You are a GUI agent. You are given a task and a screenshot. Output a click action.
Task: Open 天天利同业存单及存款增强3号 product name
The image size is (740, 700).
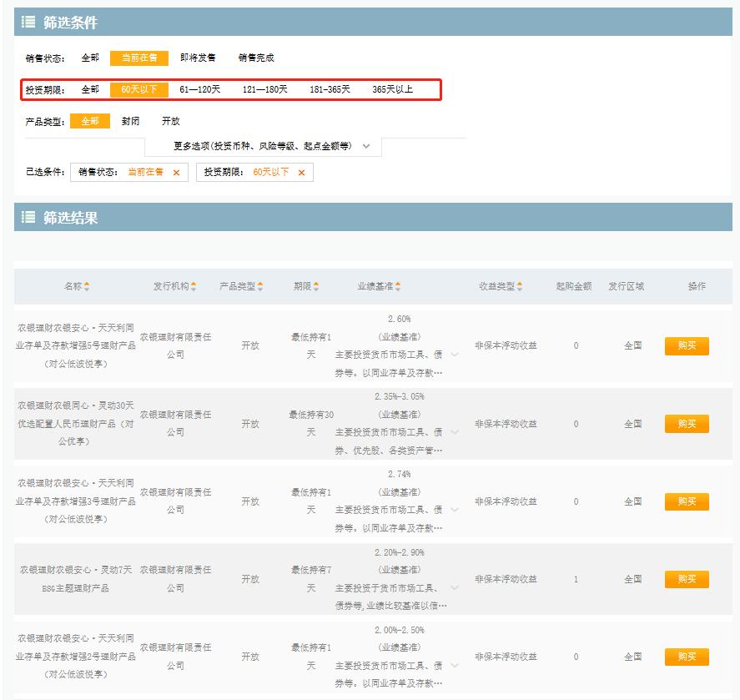point(76,501)
